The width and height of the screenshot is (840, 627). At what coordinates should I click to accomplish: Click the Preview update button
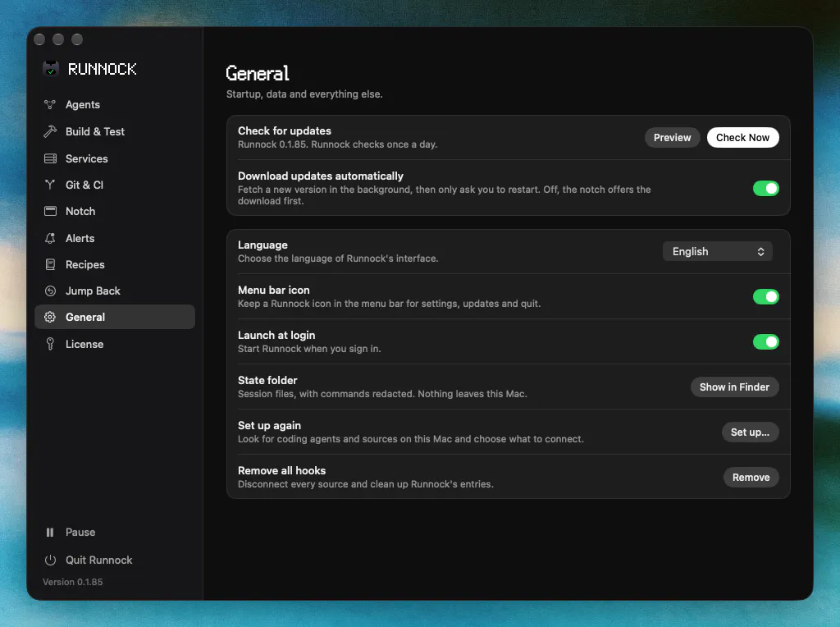(672, 137)
